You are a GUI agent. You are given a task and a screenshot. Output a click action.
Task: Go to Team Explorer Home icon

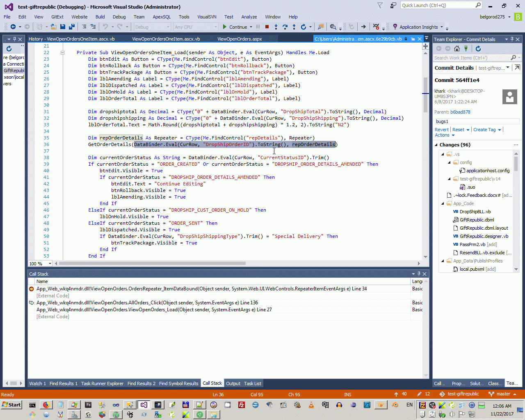point(457,48)
